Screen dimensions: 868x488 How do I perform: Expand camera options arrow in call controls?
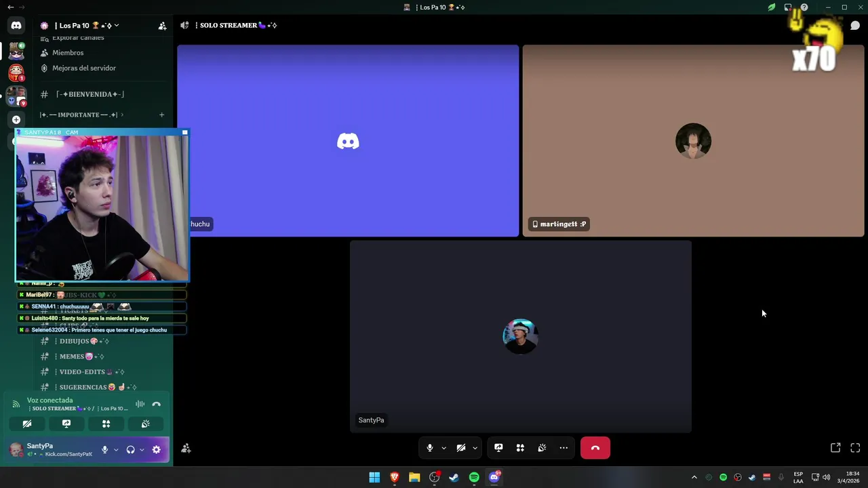click(475, 448)
